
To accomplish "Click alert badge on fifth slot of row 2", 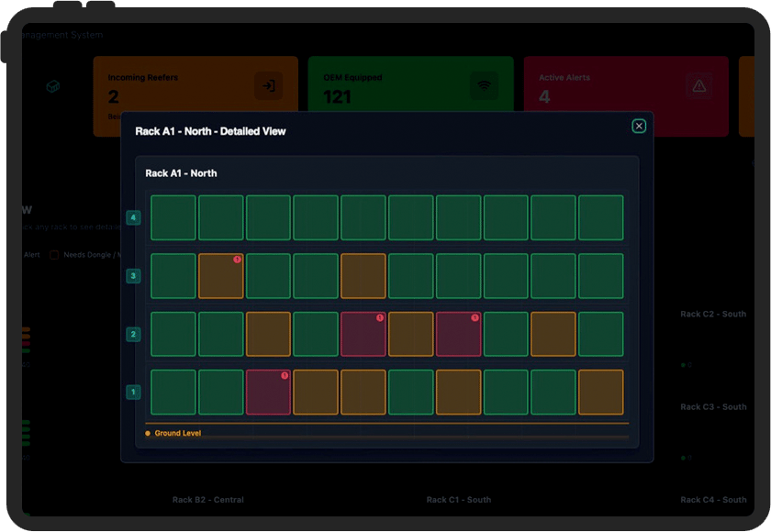I will coord(379,317).
